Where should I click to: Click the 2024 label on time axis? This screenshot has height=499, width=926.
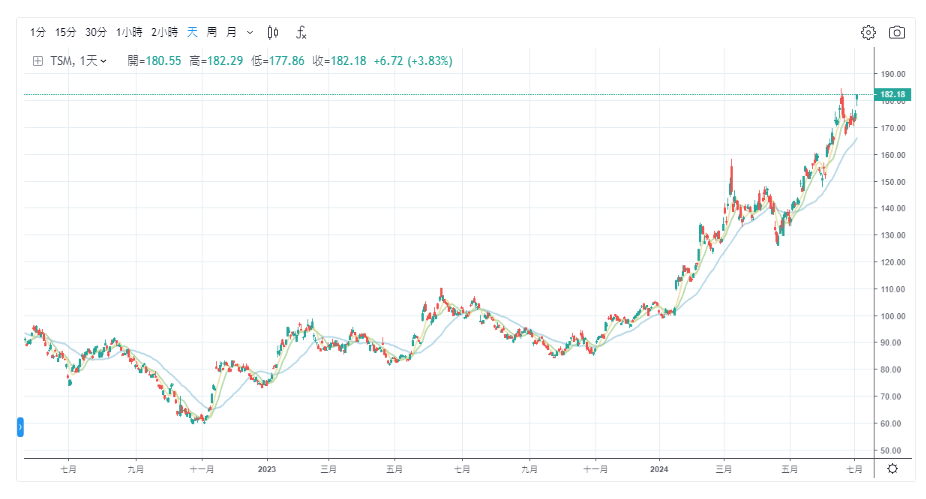pyautogui.click(x=659, y=468)
